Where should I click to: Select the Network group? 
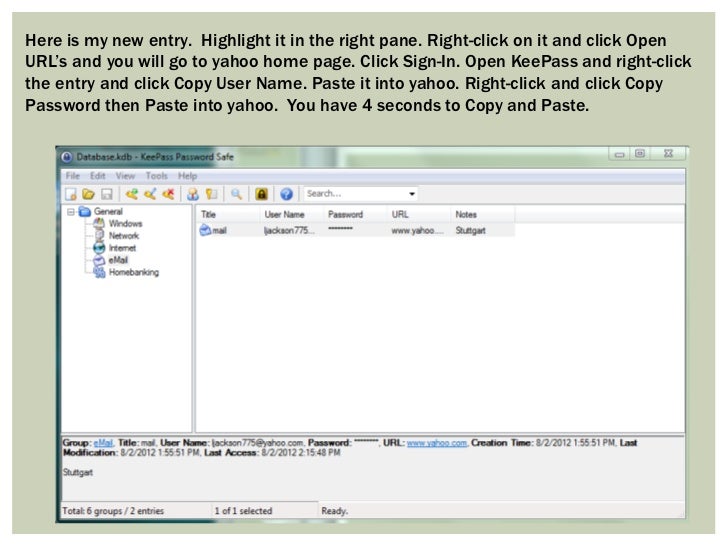click(117, 236)
